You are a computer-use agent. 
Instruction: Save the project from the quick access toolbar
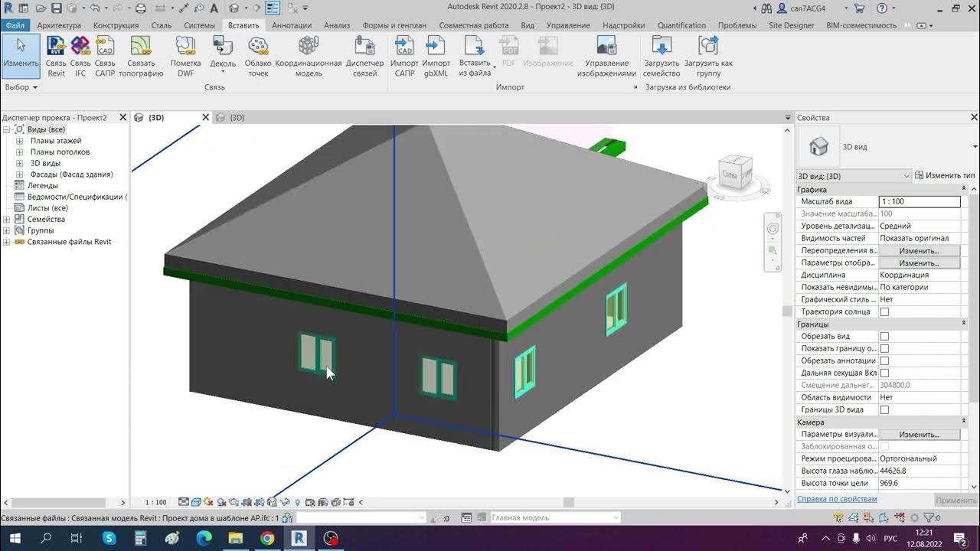click(57, 8)
